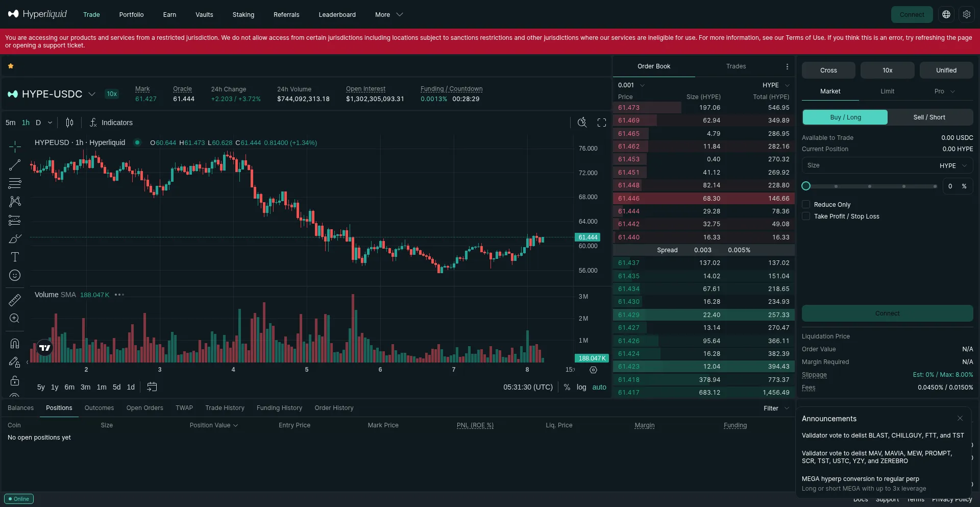
Task: Open the HYPE-USDC pair selector
Action: [x=52, y=94]
